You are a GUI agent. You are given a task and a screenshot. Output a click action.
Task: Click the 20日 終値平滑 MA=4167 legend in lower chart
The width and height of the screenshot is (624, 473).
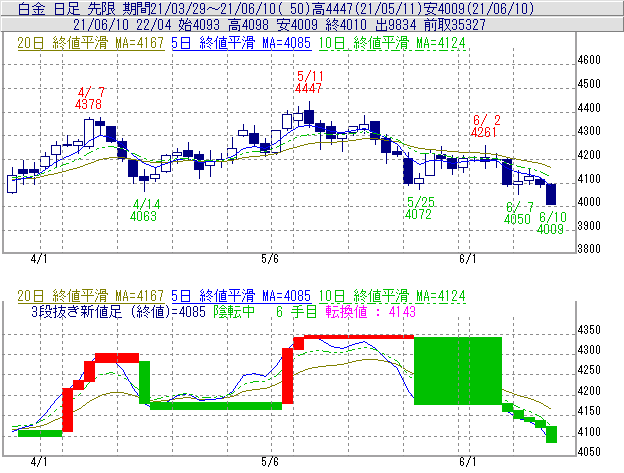tap(91, 296)
